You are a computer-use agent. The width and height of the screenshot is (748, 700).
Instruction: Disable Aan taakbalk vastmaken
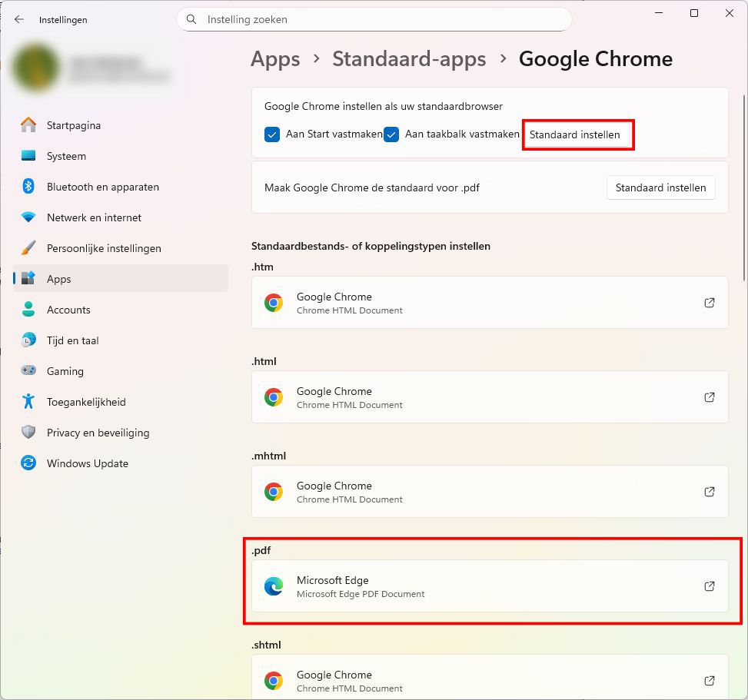[391, 134]
